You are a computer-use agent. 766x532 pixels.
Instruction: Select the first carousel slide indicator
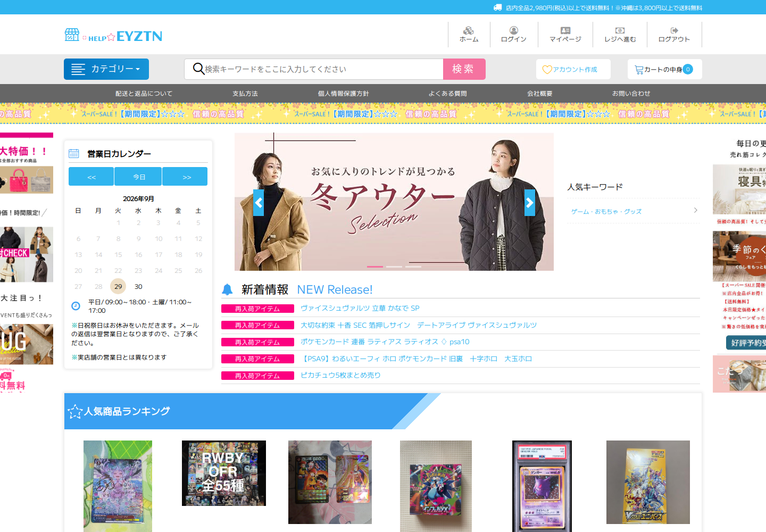[x=375, y=267]
